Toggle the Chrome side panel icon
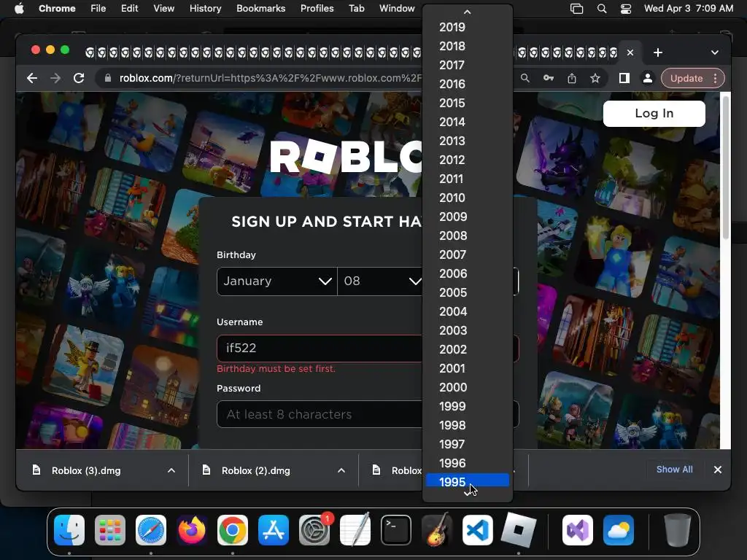The height and width of the screenshot is (560, 747). coord(624,78)
